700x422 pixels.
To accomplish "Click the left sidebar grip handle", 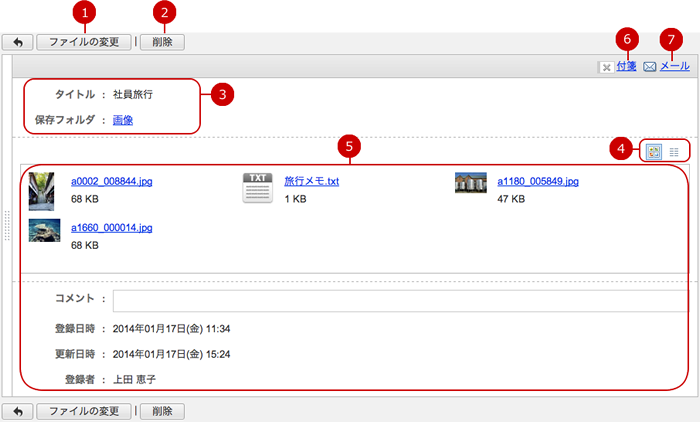I will tap(7, 226).
